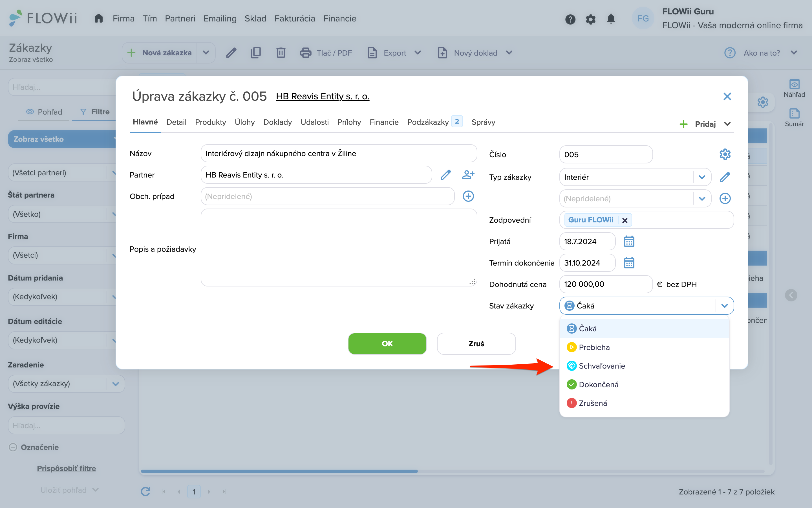Switch to Detail tab
Image resolution: width=812 pixels, height=508 pixels.
[x=176, y=122]
